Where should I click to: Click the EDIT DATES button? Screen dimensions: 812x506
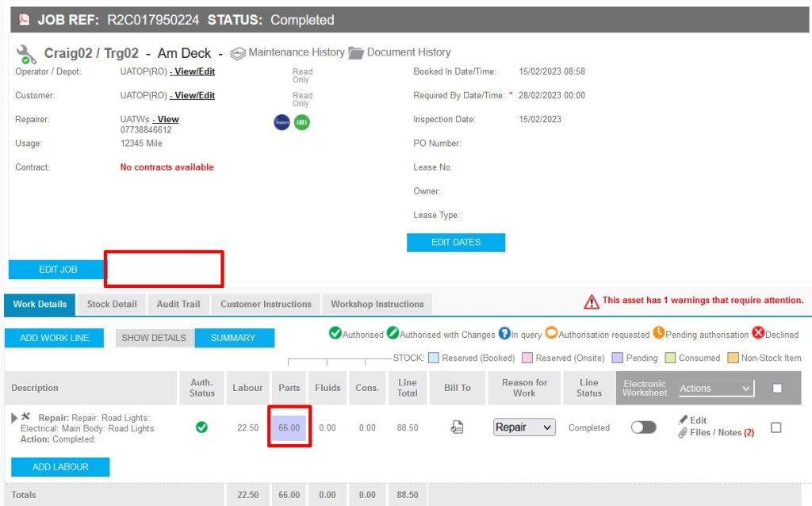pyautogui.click(x=455, y=243)
